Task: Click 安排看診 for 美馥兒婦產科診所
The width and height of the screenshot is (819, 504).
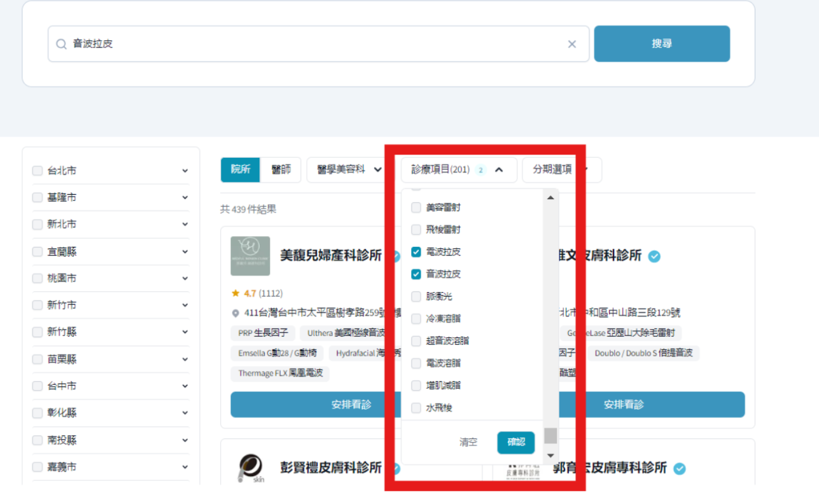Action: click(351, 405)
